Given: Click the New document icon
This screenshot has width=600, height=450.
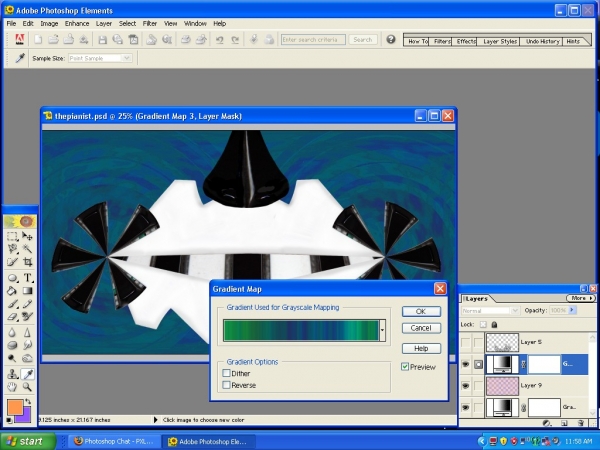Looking at the screenshot, I should 38,39.
